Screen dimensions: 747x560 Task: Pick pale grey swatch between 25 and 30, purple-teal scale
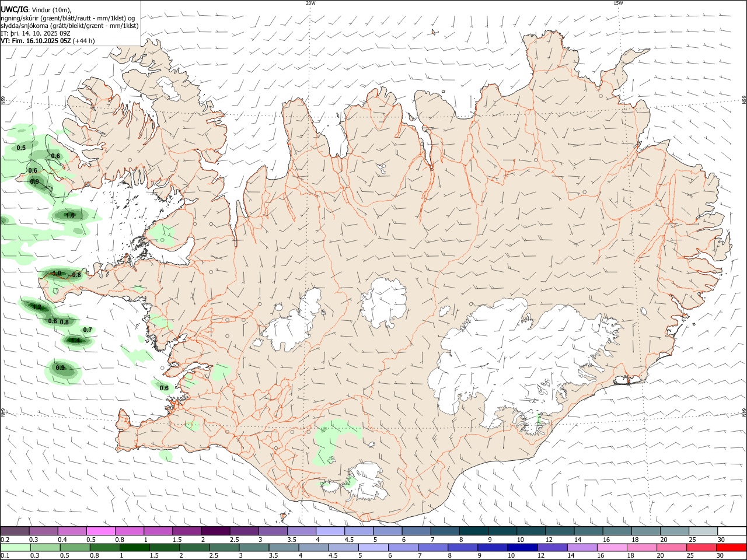(703, 531)
